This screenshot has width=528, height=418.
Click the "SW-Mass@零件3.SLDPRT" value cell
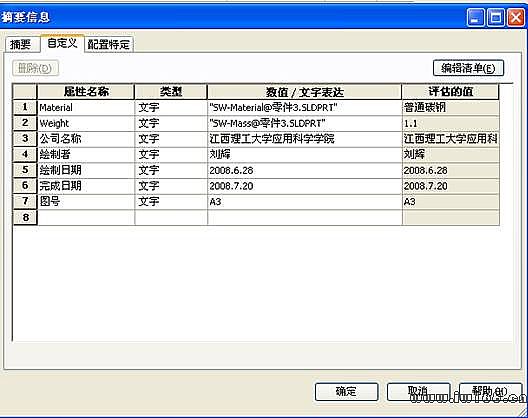[304, 123]
